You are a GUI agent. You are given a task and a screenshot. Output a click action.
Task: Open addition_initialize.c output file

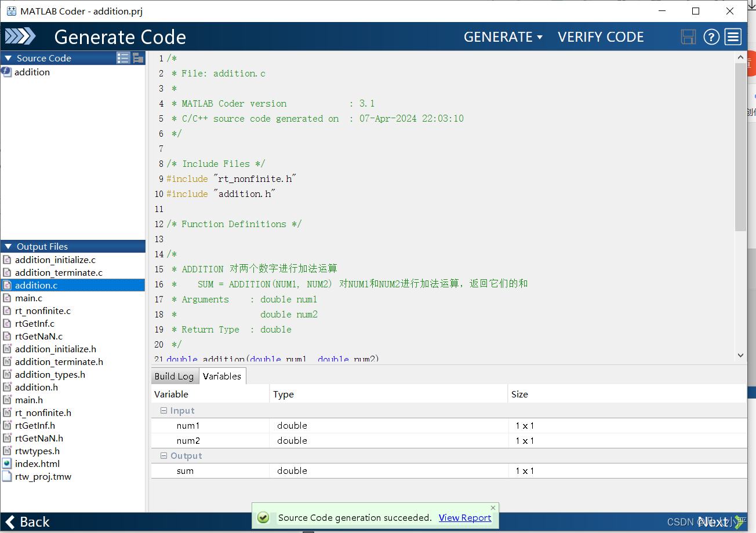(x=55, y=260)
